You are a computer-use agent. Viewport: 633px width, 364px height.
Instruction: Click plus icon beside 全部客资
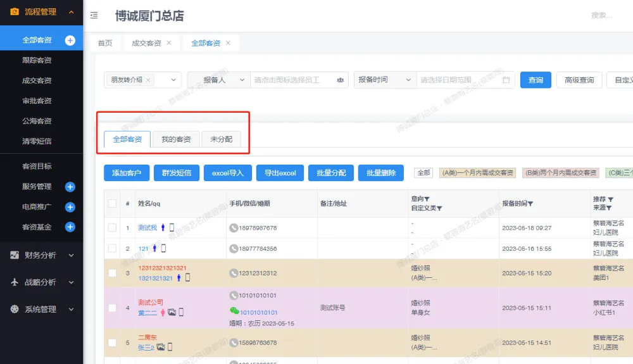[70, 41]
